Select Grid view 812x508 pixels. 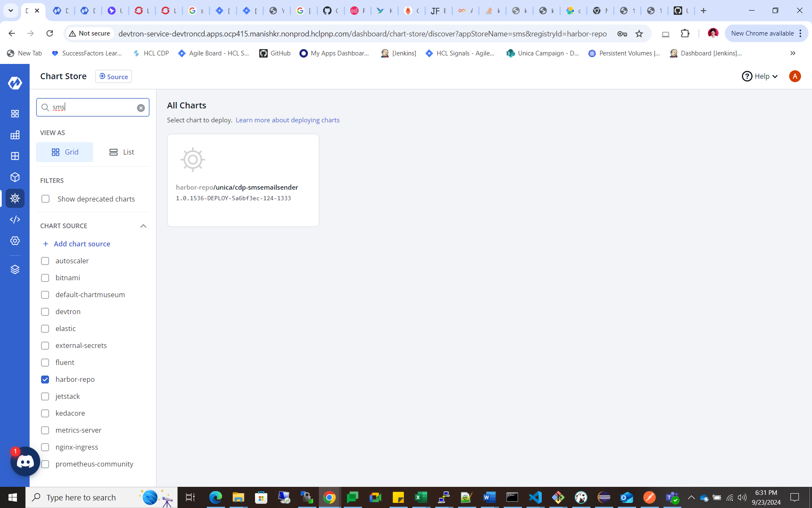tap(65, 152)
